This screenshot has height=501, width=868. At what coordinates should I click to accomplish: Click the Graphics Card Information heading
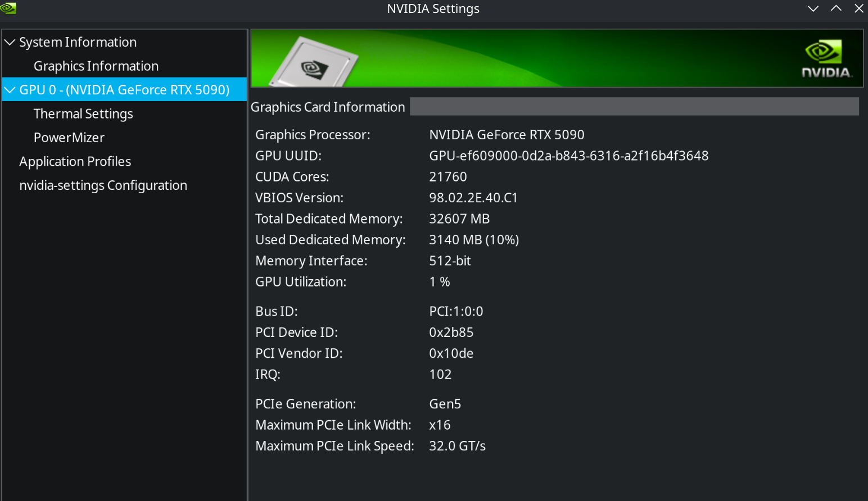tap(328, 107)
